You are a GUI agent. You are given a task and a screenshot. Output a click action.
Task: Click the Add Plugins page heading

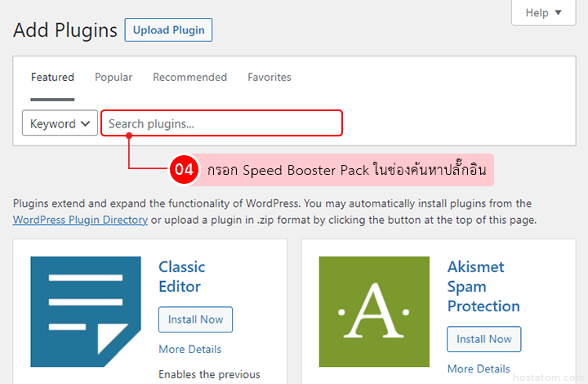(65, 30)
